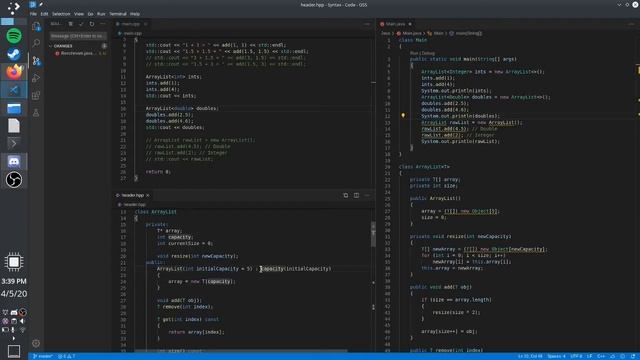Show hidden system tray icons arrow
This screenshot has height=360, width=640.
(x=13, y=338)
